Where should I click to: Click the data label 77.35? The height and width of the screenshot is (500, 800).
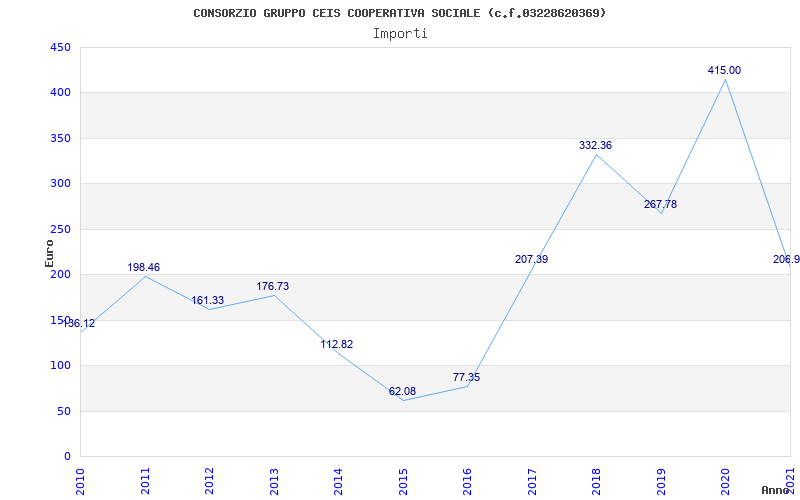(x=466, y=378)
